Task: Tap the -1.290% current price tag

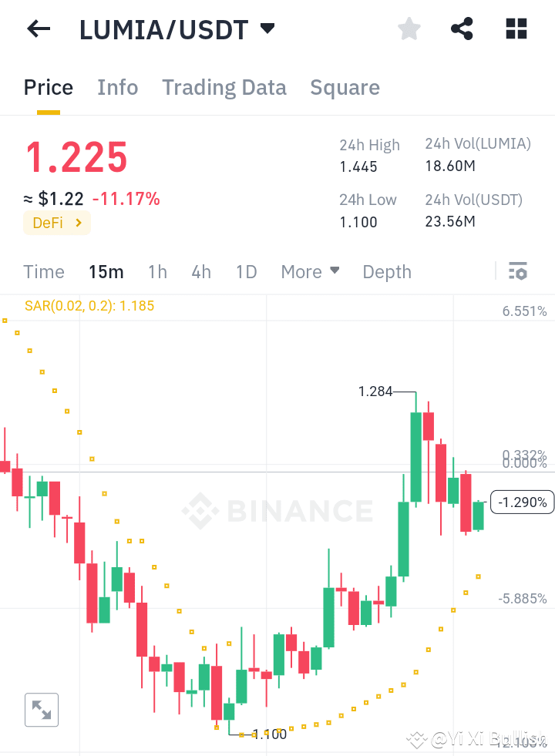Action: [x=522, y=502]
